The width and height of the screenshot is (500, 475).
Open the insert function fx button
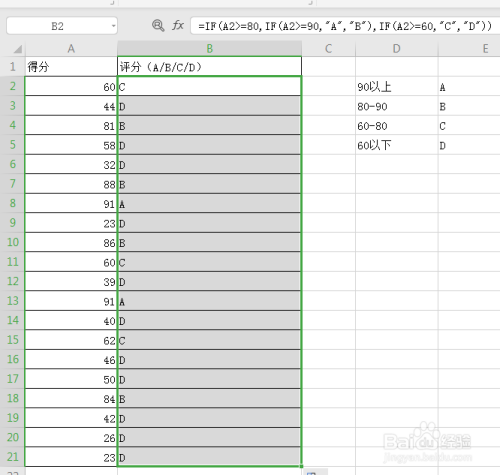coord(178,25)
